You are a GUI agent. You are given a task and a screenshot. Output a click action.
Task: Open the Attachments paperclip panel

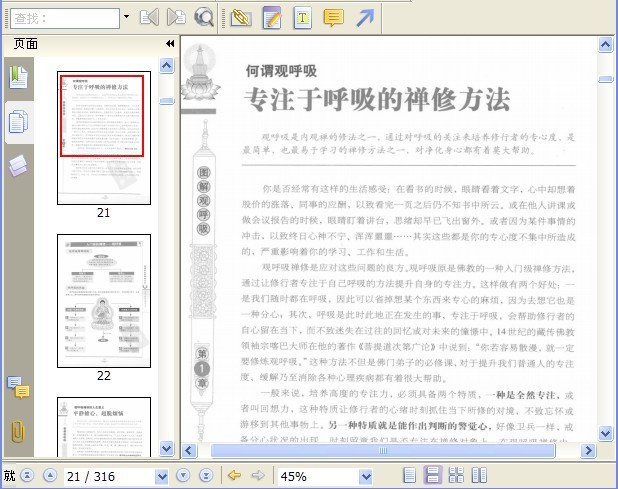[18, 431]
